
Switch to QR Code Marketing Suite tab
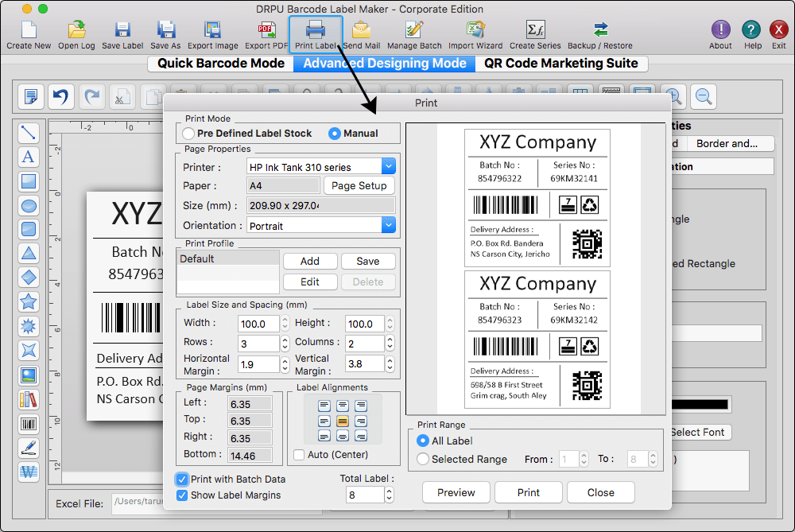coord(560,64)
